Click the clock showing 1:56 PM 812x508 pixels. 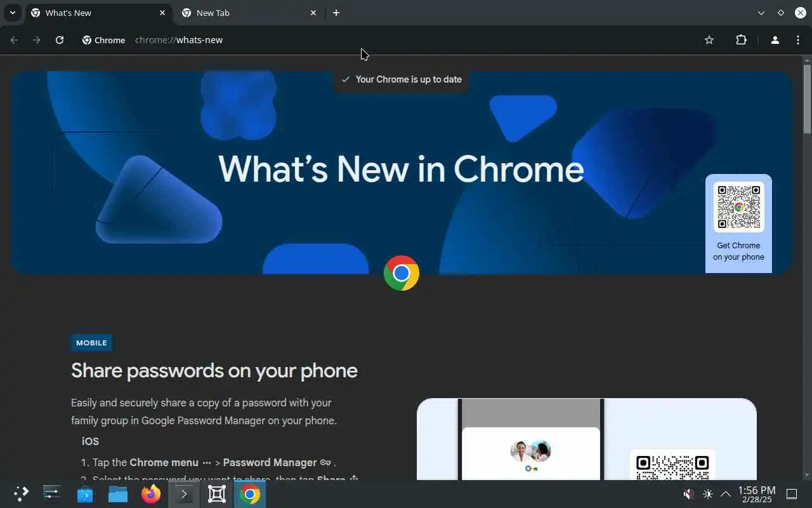click(756, 494)
